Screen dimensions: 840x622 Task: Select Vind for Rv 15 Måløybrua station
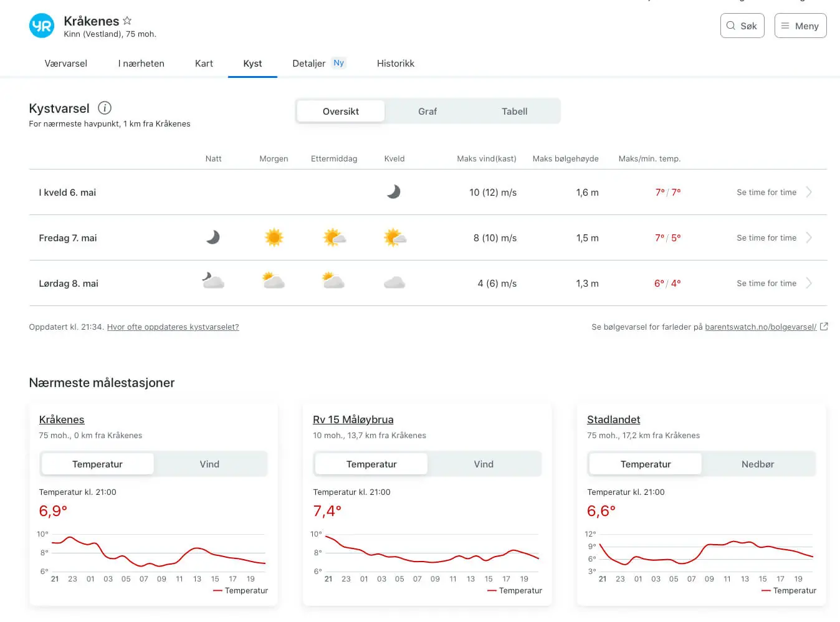tap(483, 464)
